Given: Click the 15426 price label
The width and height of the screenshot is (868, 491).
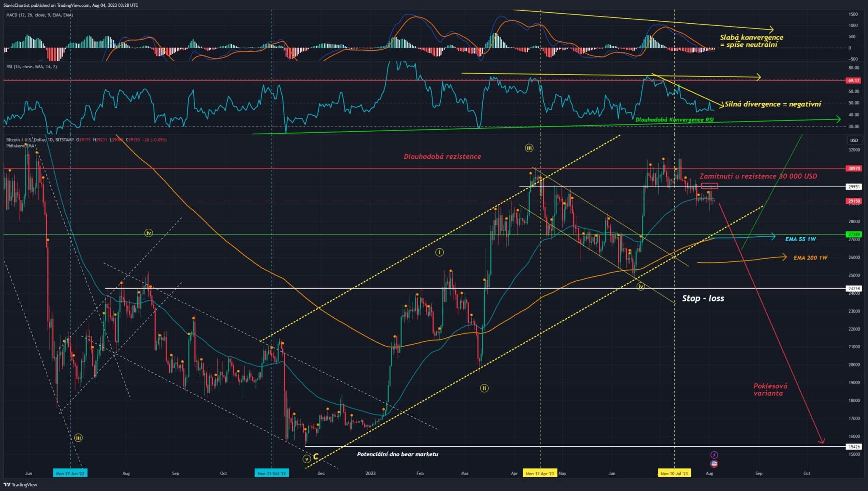Looking at the screenshot, I should coord(854,447).
